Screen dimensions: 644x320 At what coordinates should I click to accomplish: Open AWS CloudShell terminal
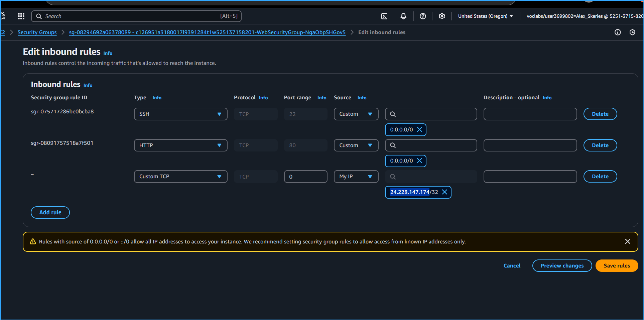tap(384, 16)
